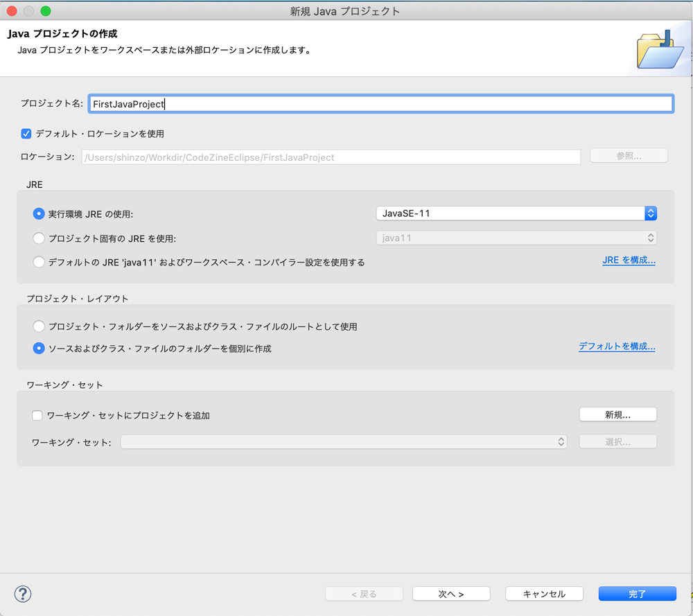Choose project folder as source root radio

pyautogui.click(x=39, y=326)
